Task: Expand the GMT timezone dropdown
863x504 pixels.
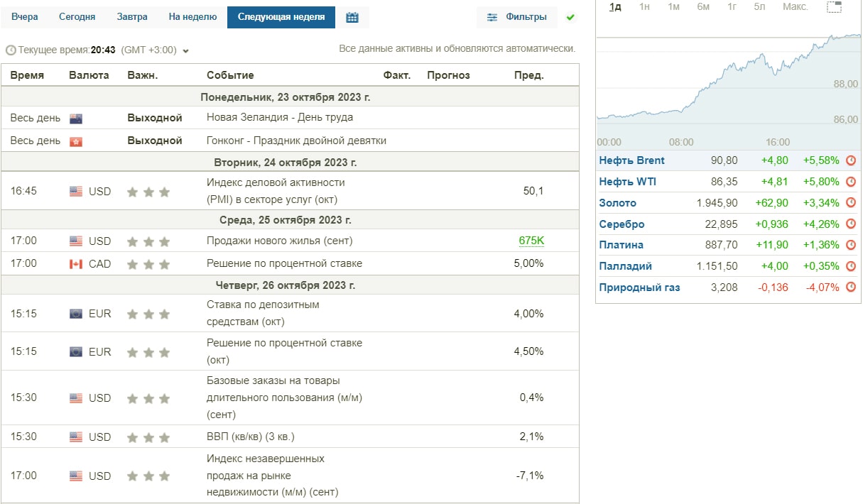Action: click(x=185, y=50)
